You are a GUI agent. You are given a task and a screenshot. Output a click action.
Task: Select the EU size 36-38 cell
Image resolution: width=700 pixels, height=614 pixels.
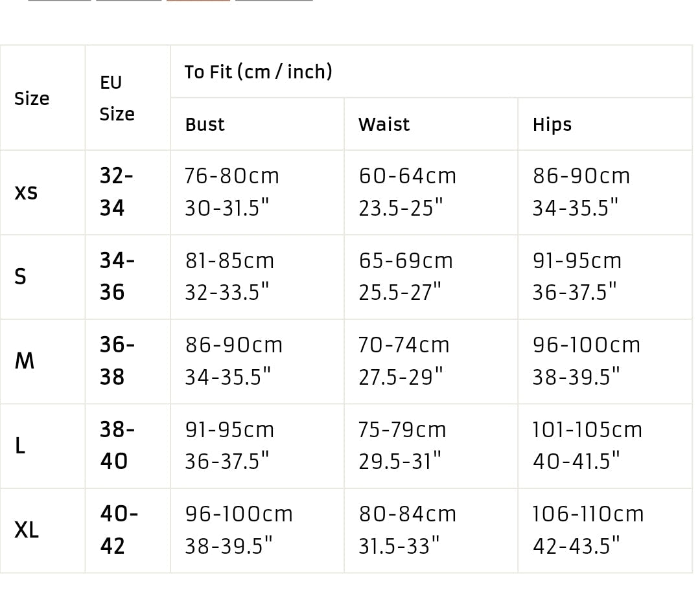pyautogui.click(x=117, y=361)
